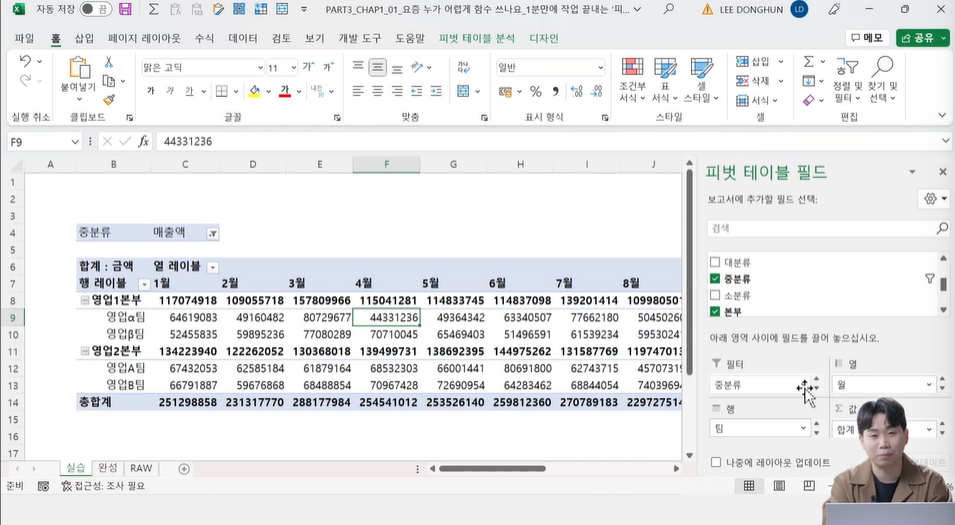
Task: Click the comma style icon
Action: pyautogui.click(x=555, y=91)
